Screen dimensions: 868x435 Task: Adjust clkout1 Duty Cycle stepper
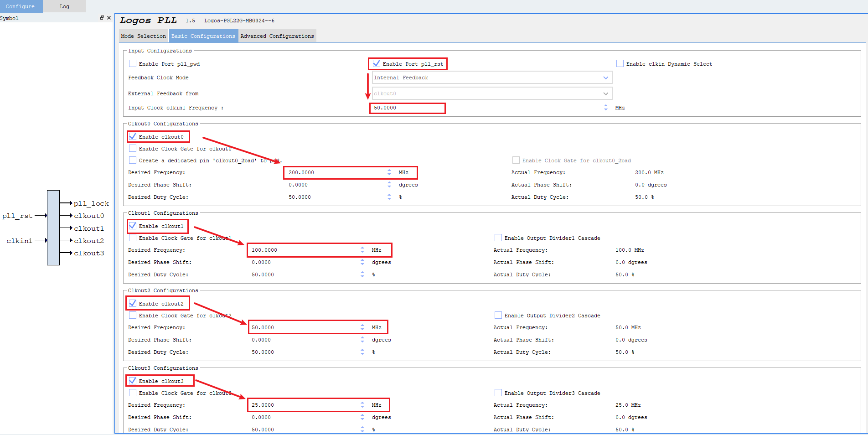[362, 274]
